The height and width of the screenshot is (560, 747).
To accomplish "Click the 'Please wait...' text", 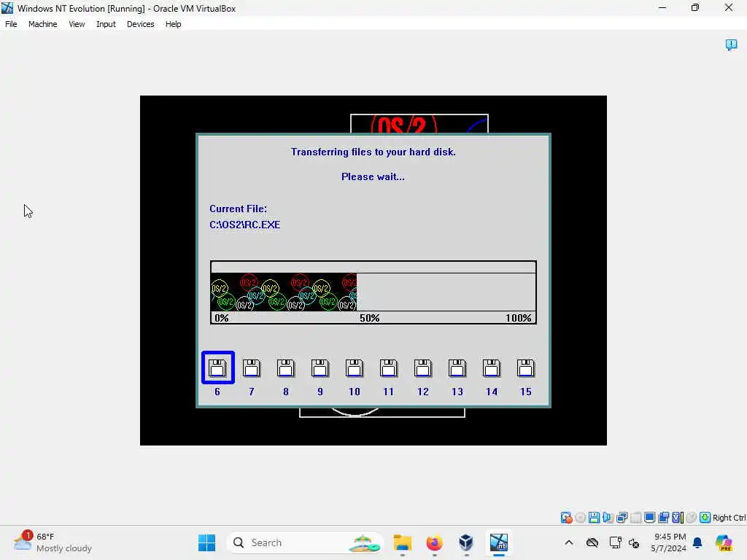I will tap(373, 176).
